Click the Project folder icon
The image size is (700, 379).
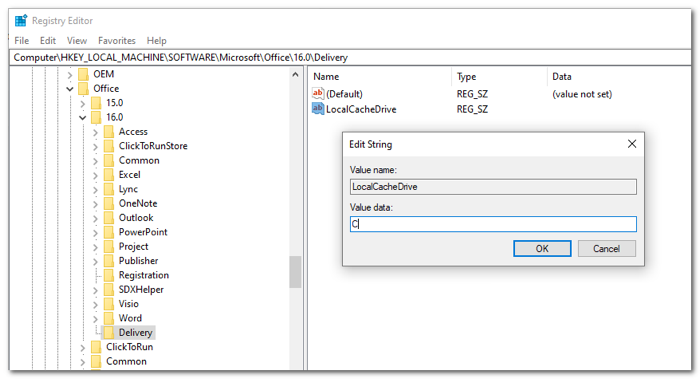click(x=108, y=246)
